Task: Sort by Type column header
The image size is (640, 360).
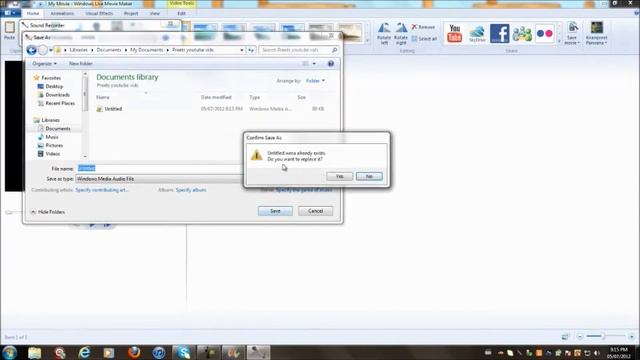Action: (255, 97)
